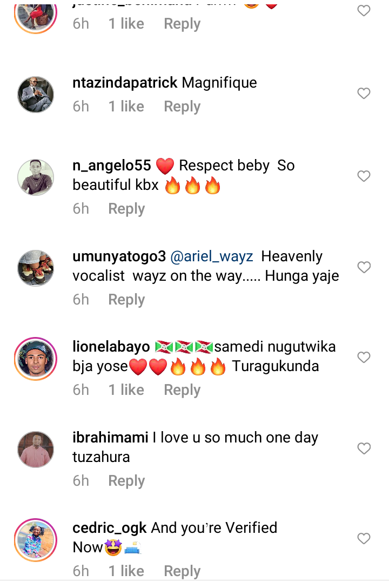This screenshot has width=389, height=588.
Task: Like ntazindapatrick's Magnifique comment
Action: [364, 94]
